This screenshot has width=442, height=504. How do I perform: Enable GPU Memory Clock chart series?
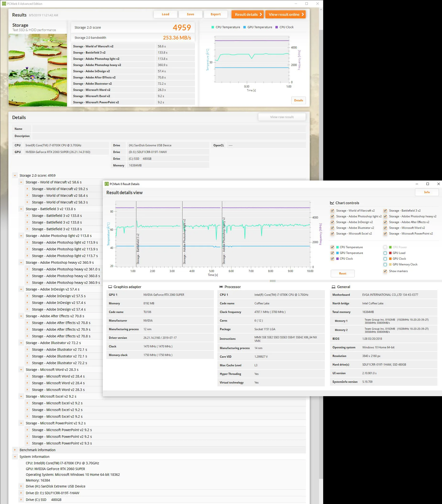point(385,264)
